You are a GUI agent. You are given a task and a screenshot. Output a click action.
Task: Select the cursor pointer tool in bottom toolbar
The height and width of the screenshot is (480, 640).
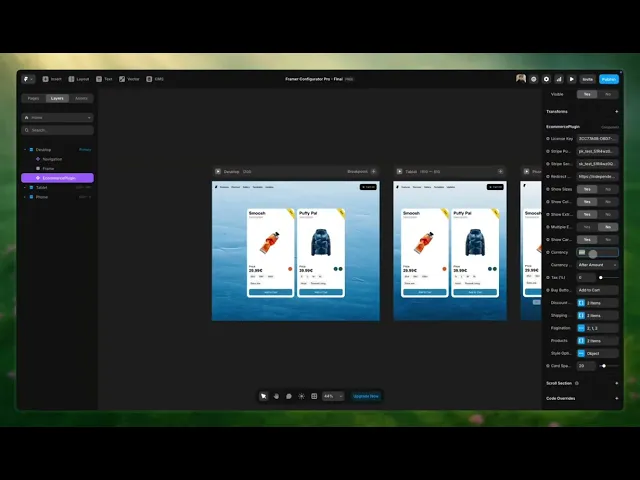pos(264,396)
